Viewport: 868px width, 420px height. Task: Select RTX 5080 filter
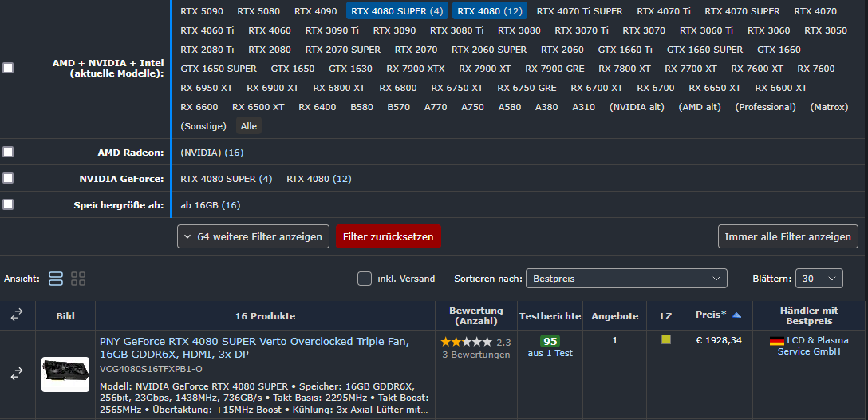[x=258, y=11]
